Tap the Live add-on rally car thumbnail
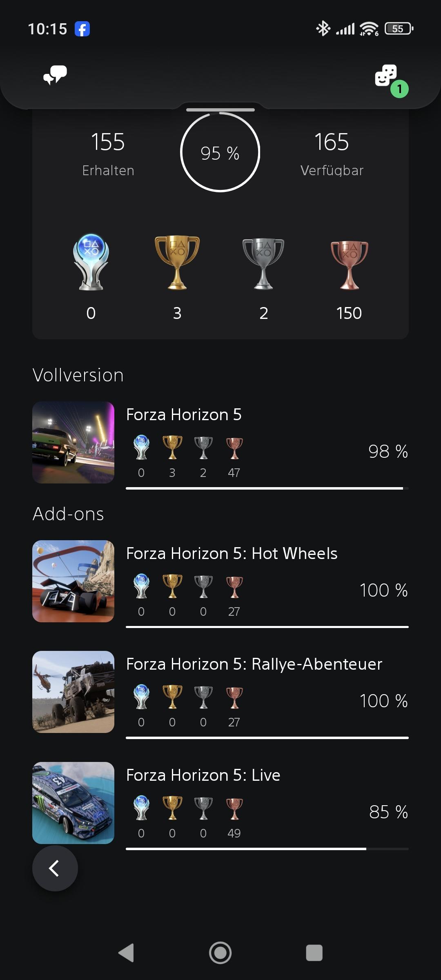441x980 pixels. [73, 803]
